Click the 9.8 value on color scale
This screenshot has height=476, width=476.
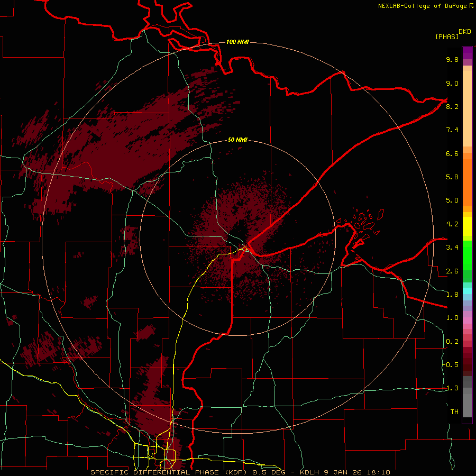452,60
